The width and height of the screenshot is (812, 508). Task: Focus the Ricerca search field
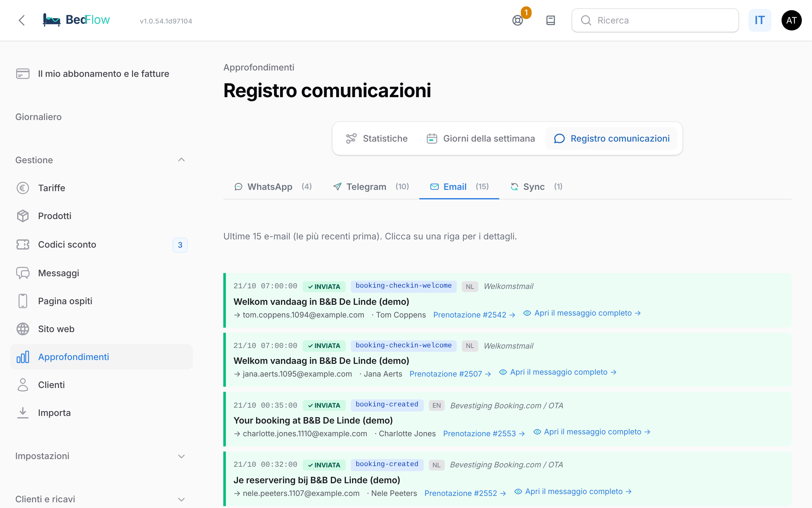coord(655,20)
